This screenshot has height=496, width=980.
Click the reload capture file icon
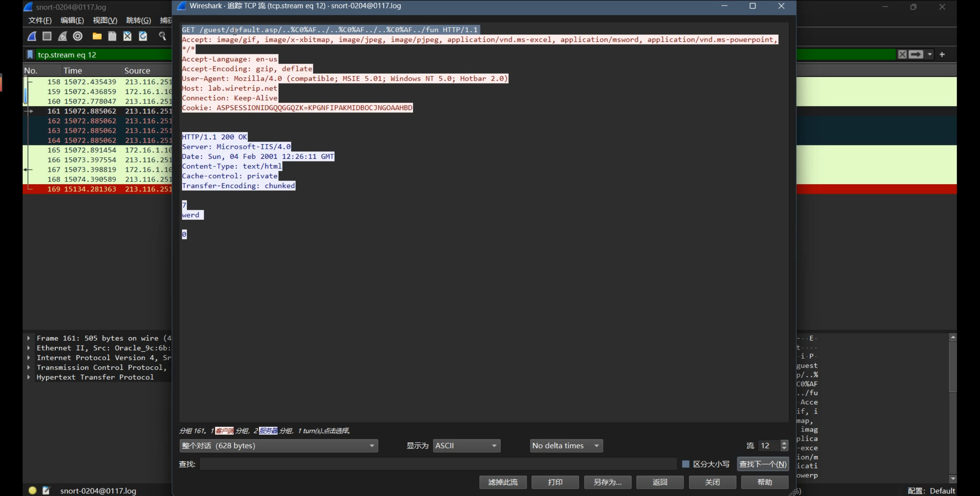(143, 36)
